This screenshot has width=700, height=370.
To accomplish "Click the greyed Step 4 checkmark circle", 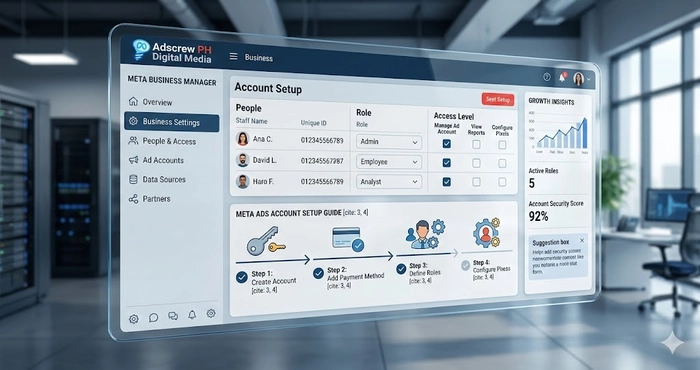I will (x=466, y=266).
